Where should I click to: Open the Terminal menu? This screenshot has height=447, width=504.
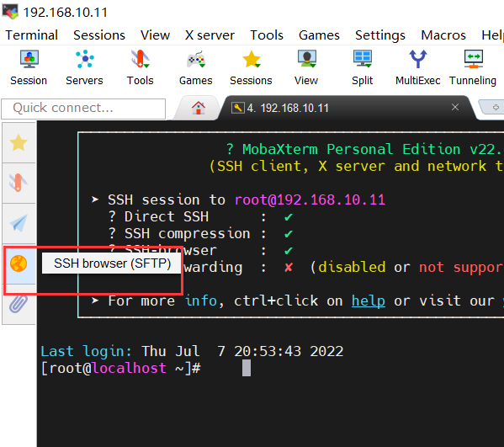click(32, 35)
